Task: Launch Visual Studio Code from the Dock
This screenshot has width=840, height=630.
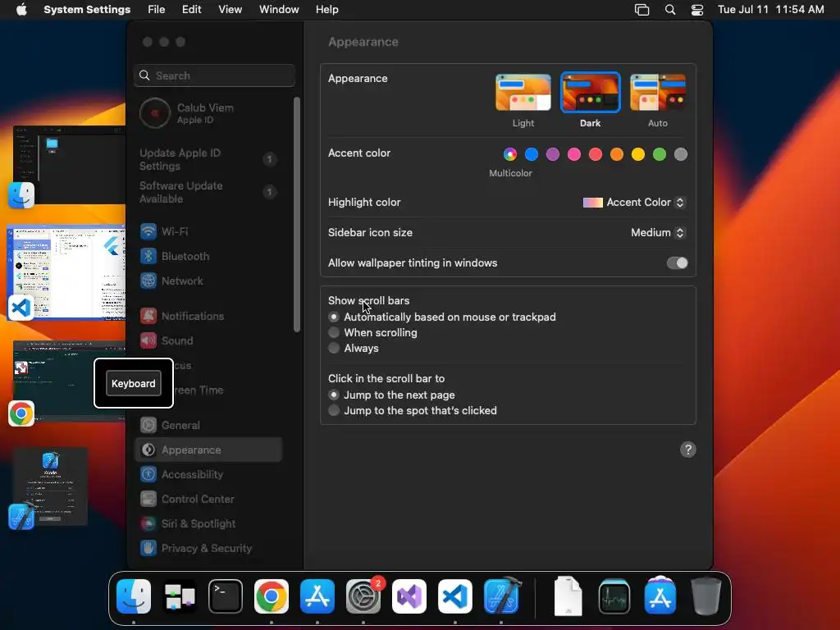Action: [455, 596]
